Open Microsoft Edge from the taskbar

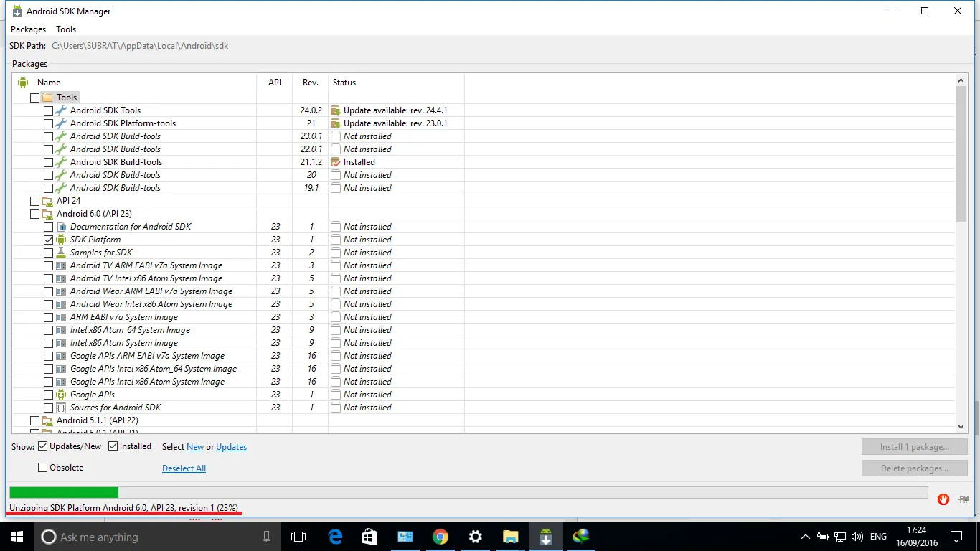click(335, 537)
